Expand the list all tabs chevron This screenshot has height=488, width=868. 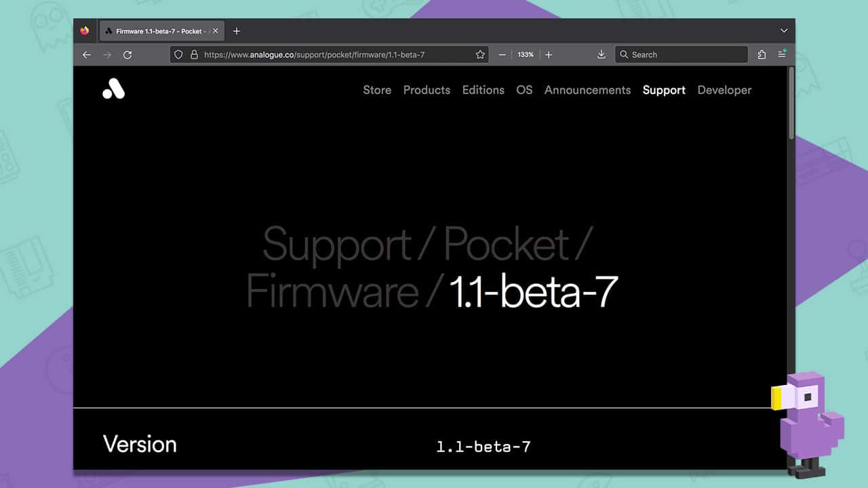pyautogui.click(x=784, y=30)
